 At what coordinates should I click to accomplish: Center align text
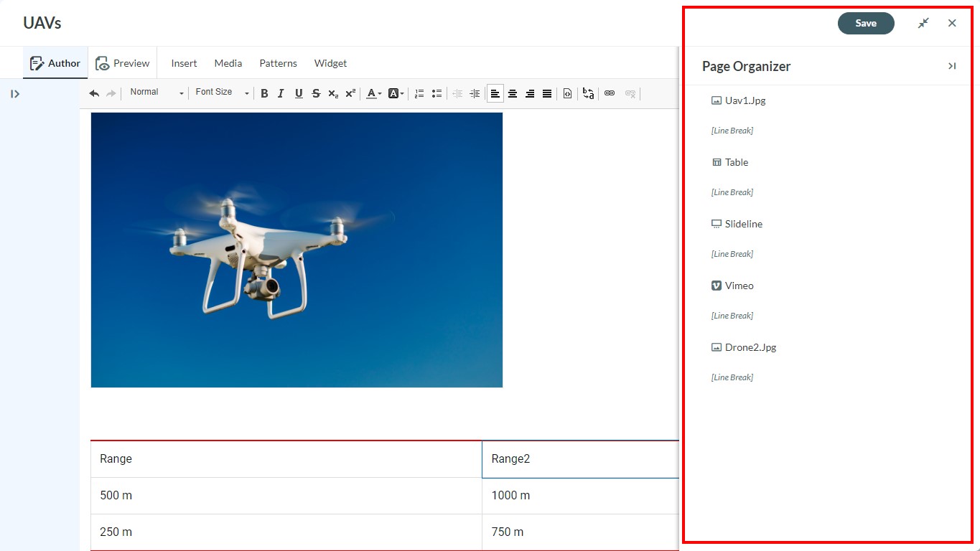(x=513, y=93)
